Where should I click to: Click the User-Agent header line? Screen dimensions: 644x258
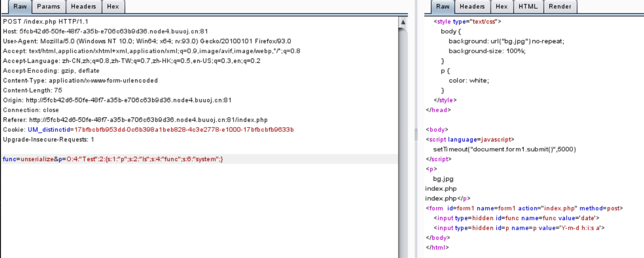(x=147, y=41)
